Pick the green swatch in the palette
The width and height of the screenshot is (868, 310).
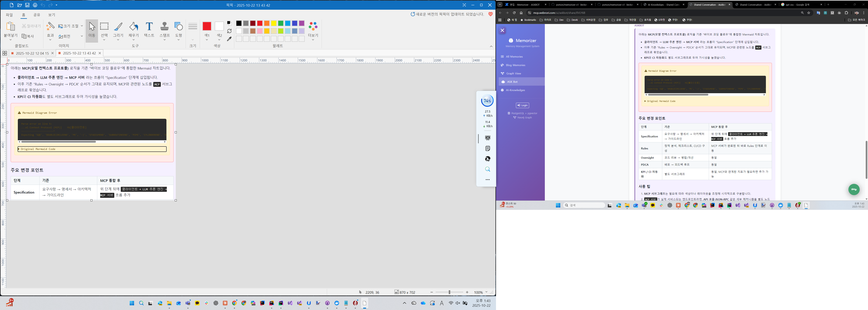tap(281, 23)
